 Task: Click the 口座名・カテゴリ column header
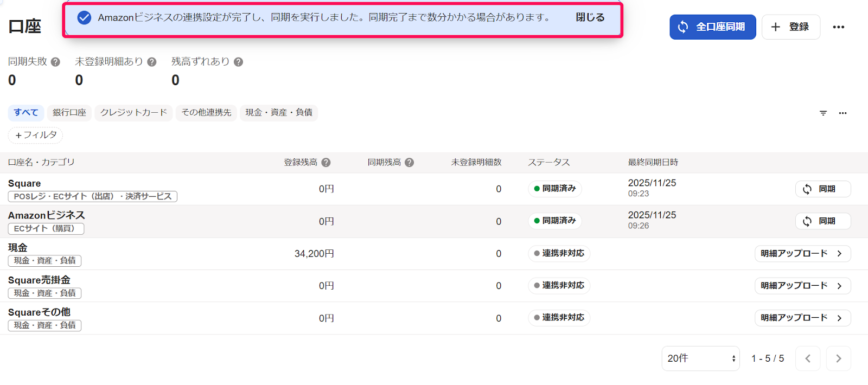pyautogui.click(x=41, y=162)
